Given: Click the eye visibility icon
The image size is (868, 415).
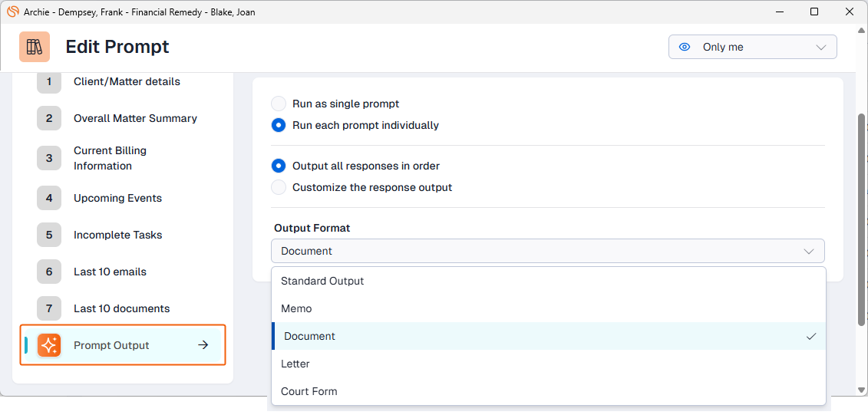Looking at the screenshot, I should [685, 47].
